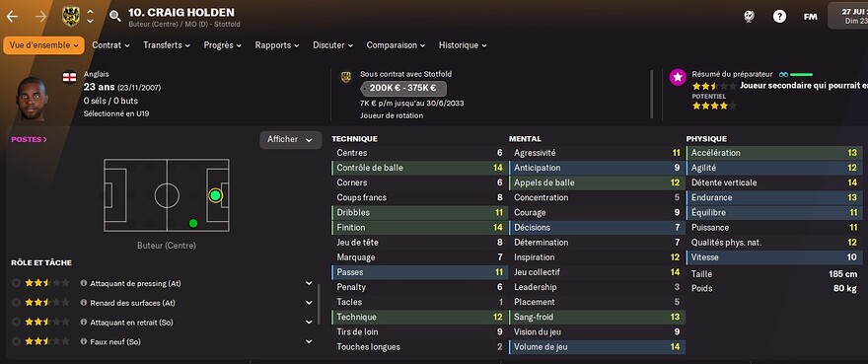Expand the Attaquant de pressing row chevron

click(x=309, y=283)
